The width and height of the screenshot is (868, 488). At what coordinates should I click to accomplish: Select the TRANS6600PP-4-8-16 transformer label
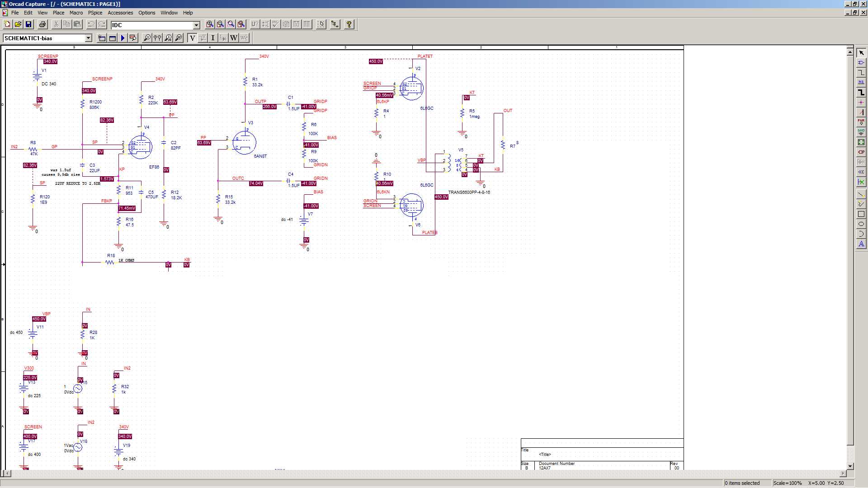469,192
